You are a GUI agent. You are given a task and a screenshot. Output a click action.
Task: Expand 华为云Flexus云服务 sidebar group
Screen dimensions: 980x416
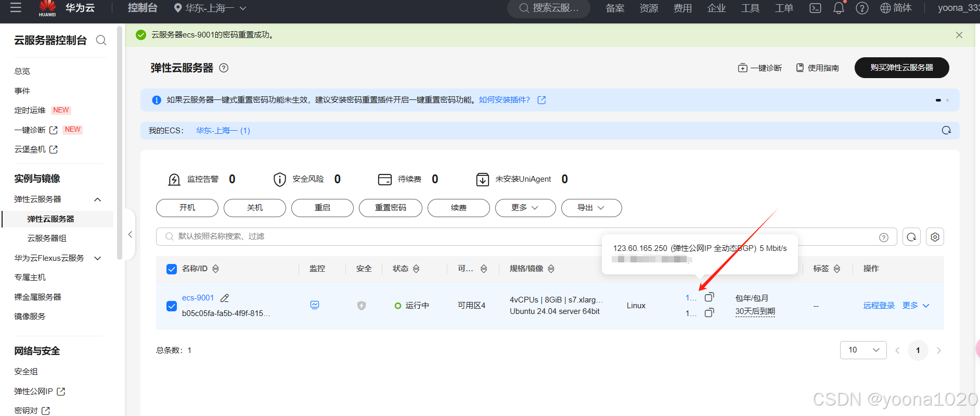tap(97, 258)
